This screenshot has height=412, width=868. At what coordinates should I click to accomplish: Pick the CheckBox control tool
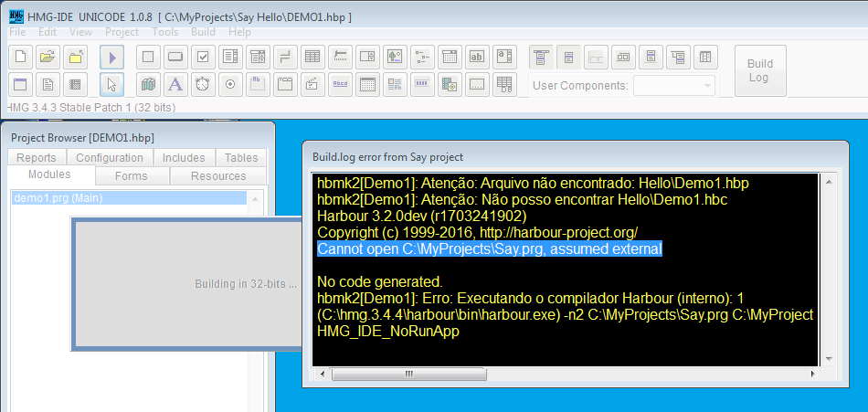tap(203, 57)
